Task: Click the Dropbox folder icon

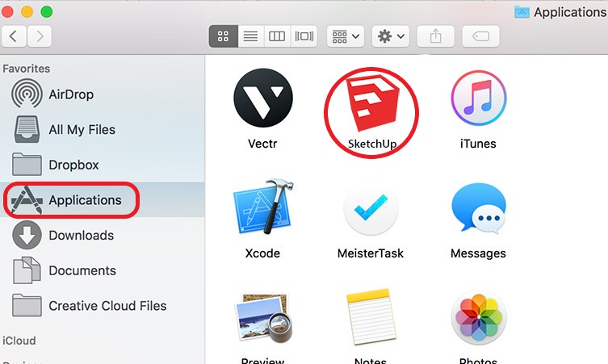Action: point(27,165)
